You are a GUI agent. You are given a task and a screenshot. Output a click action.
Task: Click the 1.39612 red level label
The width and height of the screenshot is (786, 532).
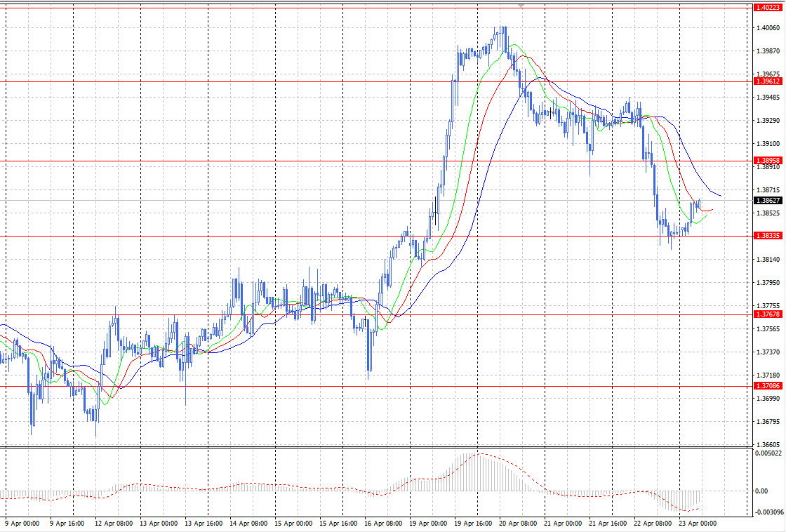point(768,81)
